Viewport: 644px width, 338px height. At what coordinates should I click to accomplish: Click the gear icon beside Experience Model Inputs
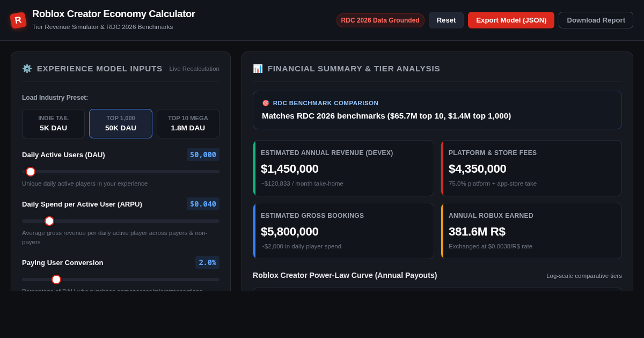click(x=27, y=69)
